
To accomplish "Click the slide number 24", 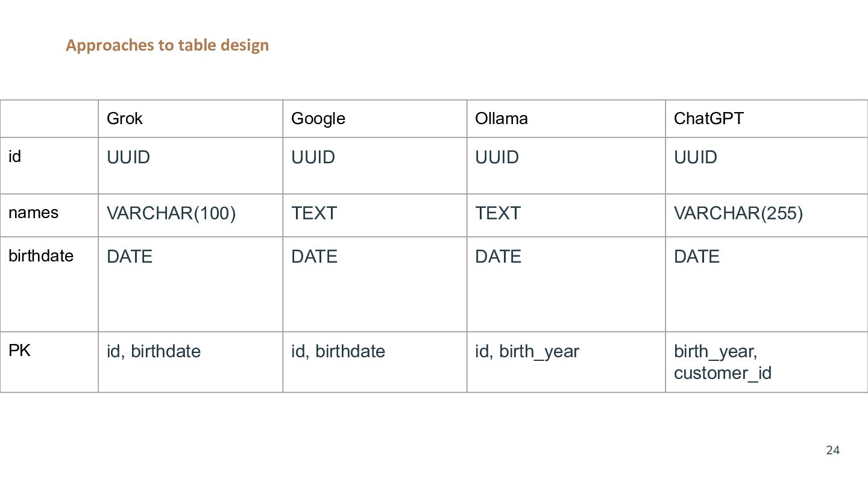I will coord(832,450).
